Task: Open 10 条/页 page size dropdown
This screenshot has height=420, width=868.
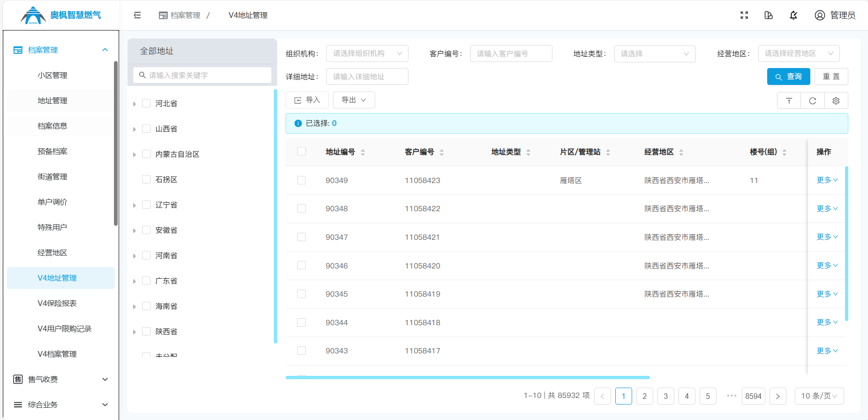Action: 819,396
